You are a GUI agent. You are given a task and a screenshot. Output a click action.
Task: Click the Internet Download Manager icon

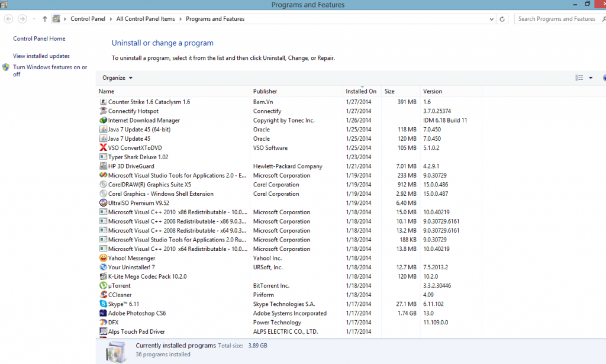point(103,120)
